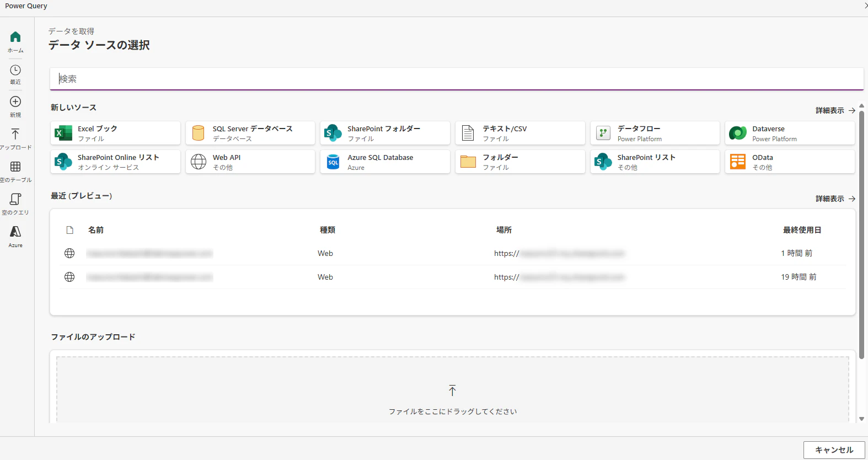Choose the SQL Server データベース icon
The image size is (868, 460).
coord(199,133)
